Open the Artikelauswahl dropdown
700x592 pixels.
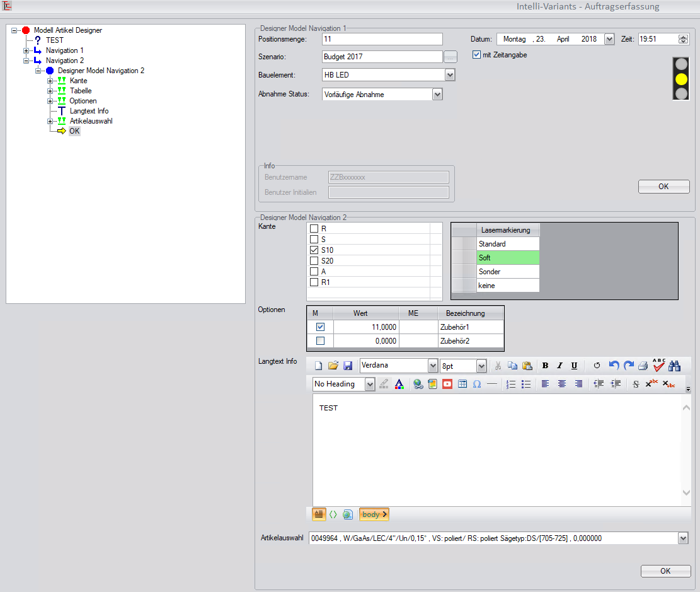pos(683,538)
